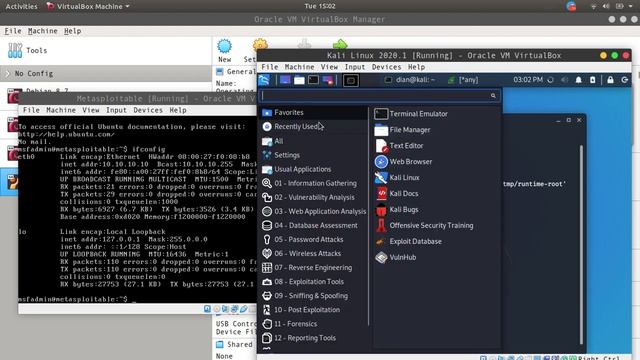Viewport: 640px width, 360px height.
Task: Open Kali Bugs entry
Action: 404,209
